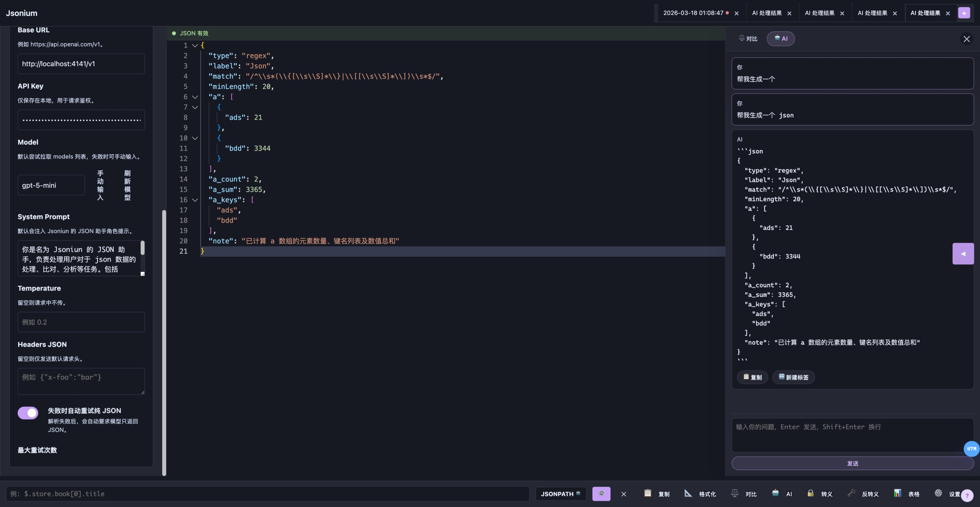
Task: Click the blue 47M floating badge
Action: (x=972, y=449)
